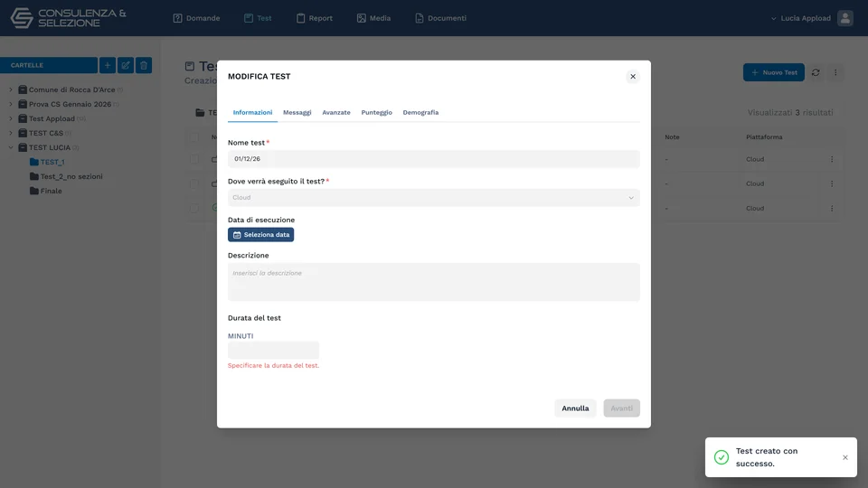
Task: Click the green success check icon
Action: [722, 457]
